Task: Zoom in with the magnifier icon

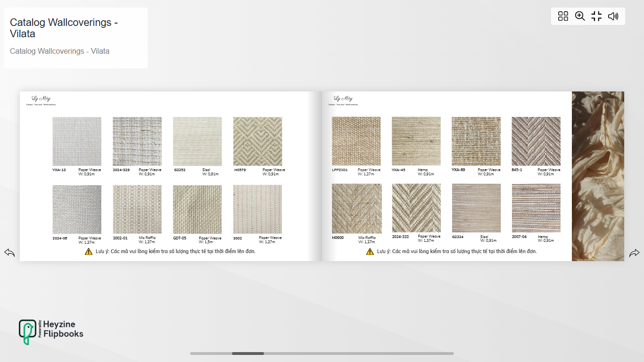Action: (x=580, y=16)
